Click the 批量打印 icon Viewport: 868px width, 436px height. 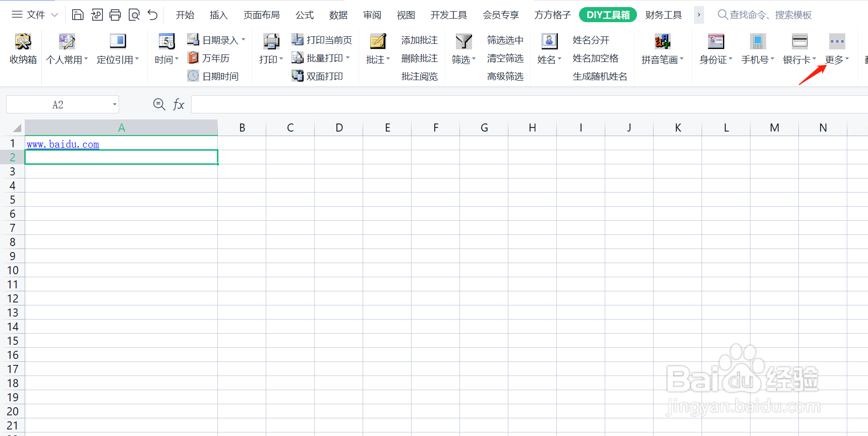pyautogui.click(x=297, y=57)
